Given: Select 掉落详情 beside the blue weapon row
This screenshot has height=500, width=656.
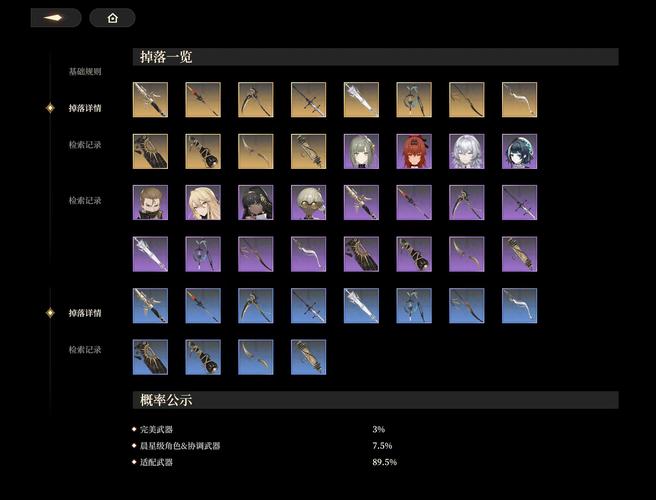Looking at the screenshot, I should (85, 313).
